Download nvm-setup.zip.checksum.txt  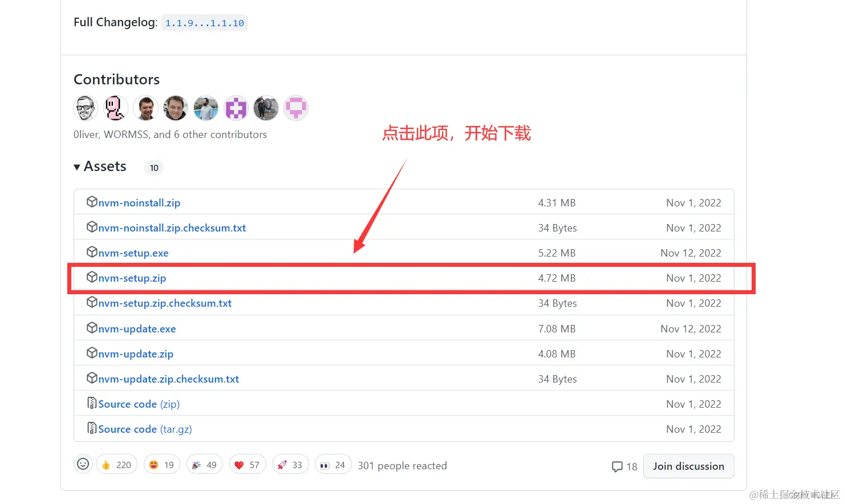click(x=165, y=303)
